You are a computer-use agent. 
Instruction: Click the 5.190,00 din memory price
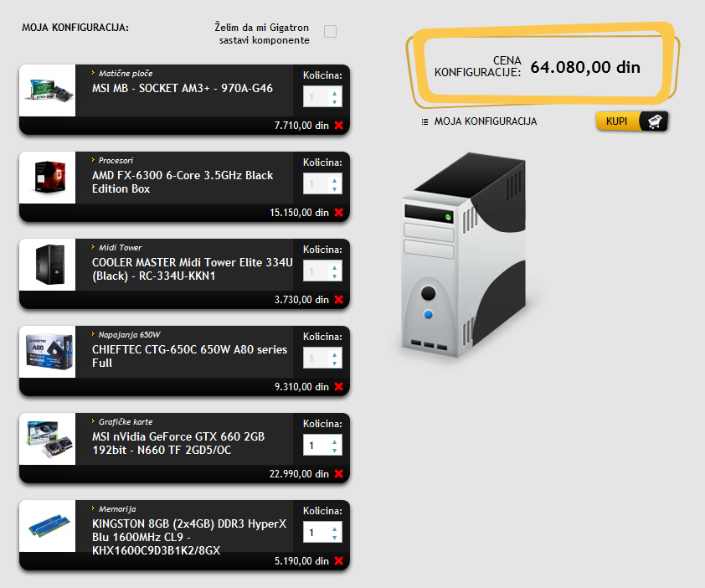[x=301, y=561]
